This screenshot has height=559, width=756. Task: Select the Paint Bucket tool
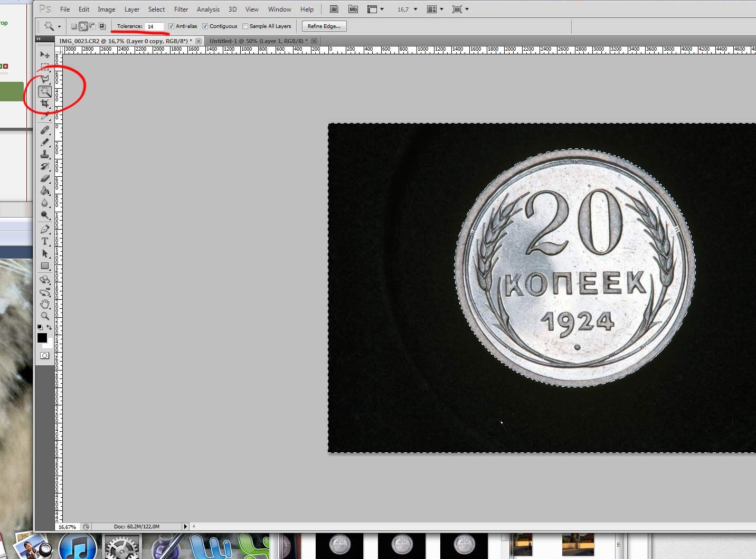pyautogui.click(x=45, y=191)
